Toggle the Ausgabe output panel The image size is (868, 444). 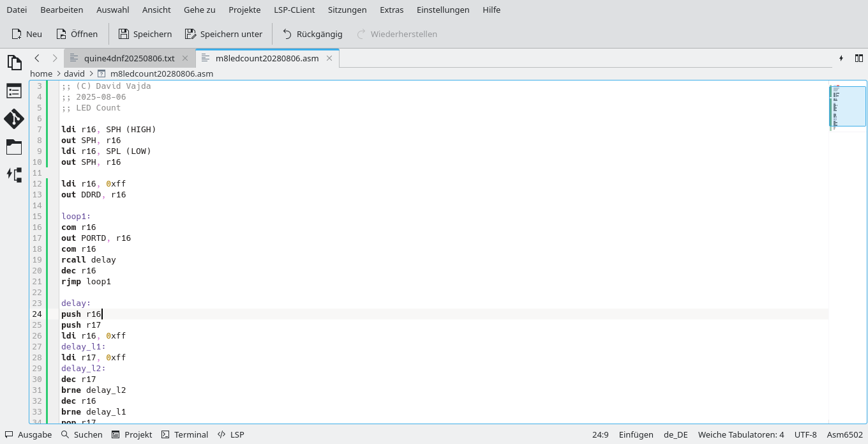[29, 434]
